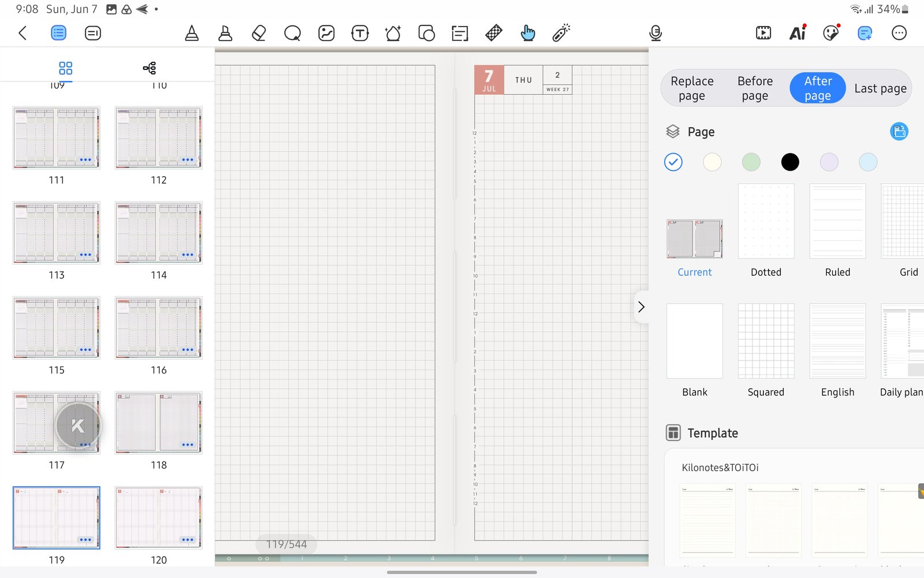Image resolution: width=924 pixels, height=578 pixels.
Task: Select the Highlighter tool
Action: [225, 33]
